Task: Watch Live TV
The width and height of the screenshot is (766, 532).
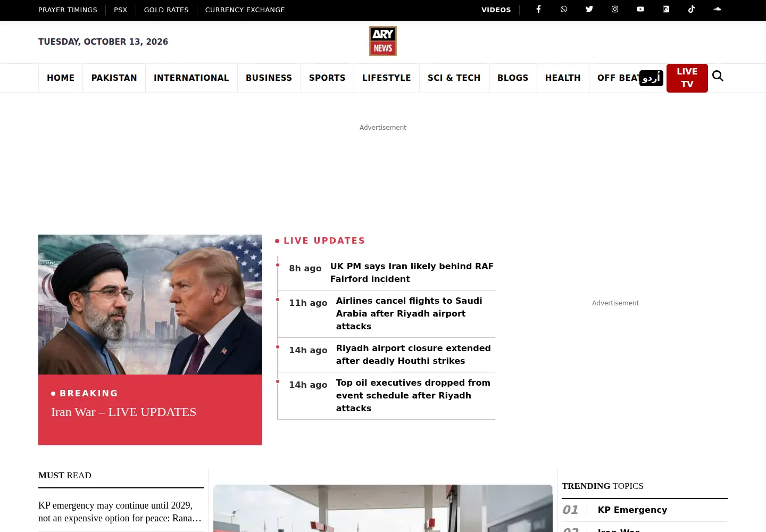Action: [x=687, y=78]
